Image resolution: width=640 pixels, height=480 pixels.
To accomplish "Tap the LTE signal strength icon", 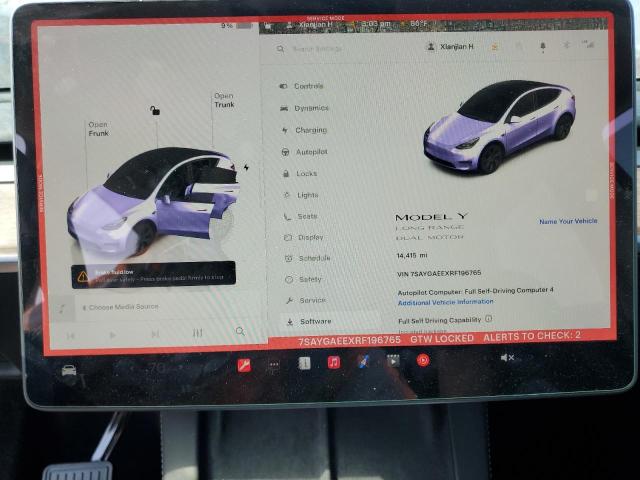I will pyautogui.click(x=588, y=44).
